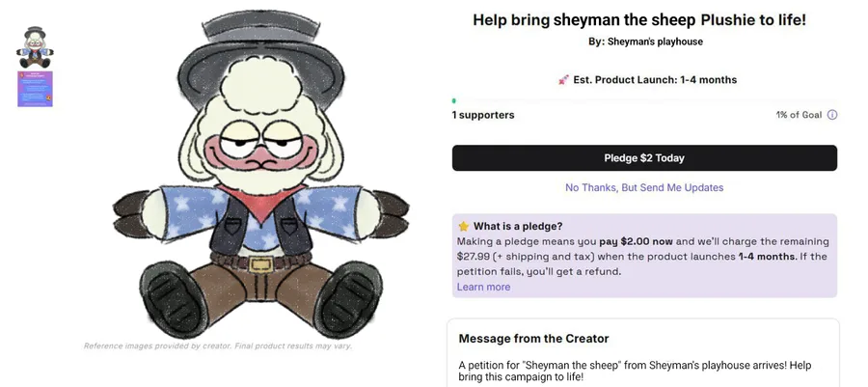
Task: Select the purple info graphic thumbnail
Action: 35,89
